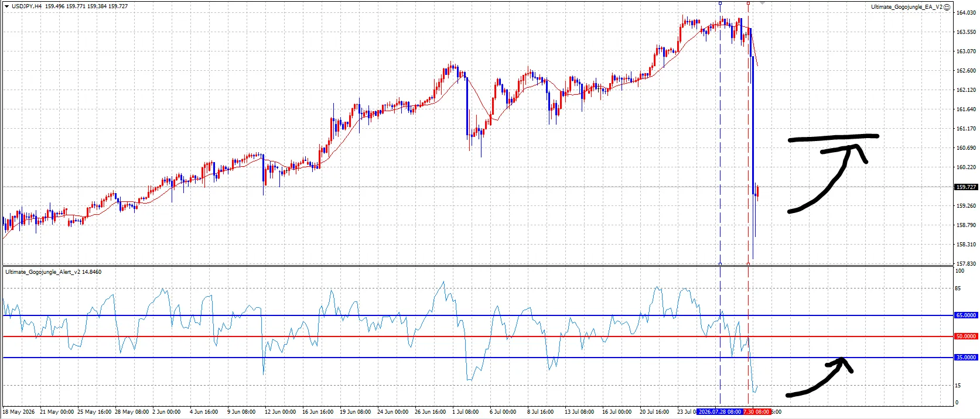Click the 4 Jun 16:00 time label
Viewport: 980px width, 419px height.
coord(204,412)
